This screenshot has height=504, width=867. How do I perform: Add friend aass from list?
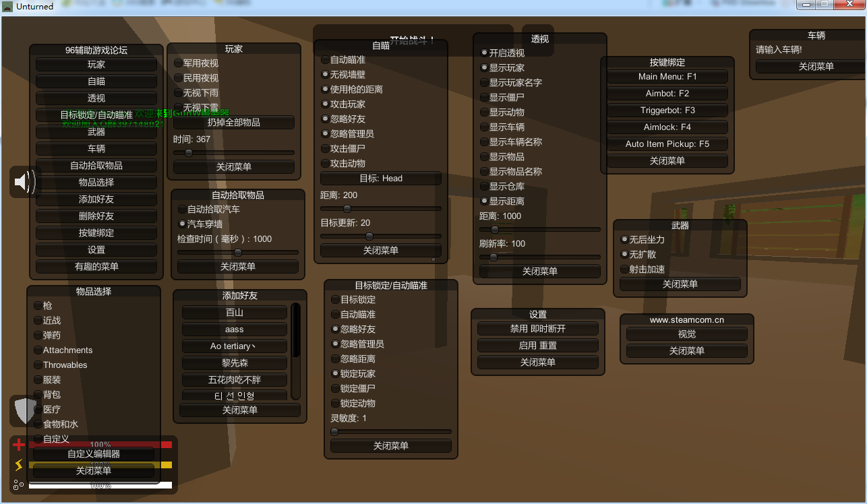[x=235, y=329]
